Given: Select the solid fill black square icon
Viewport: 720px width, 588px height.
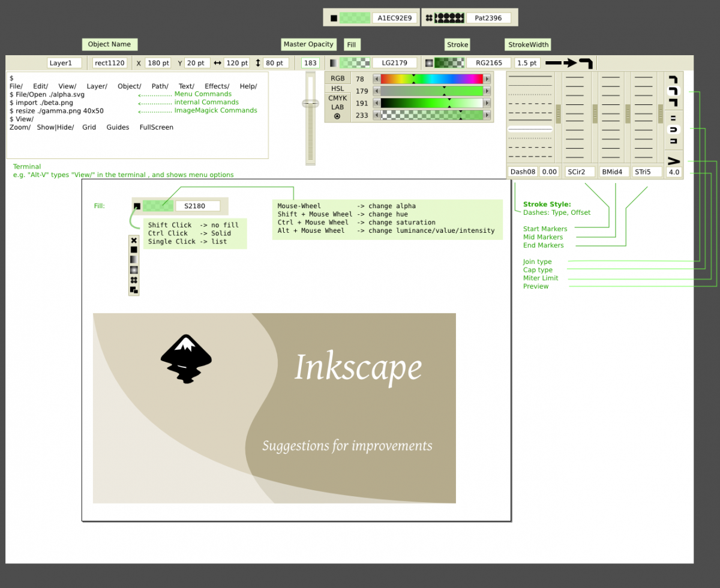Looking at the screenshot, I should coord(133,250).
